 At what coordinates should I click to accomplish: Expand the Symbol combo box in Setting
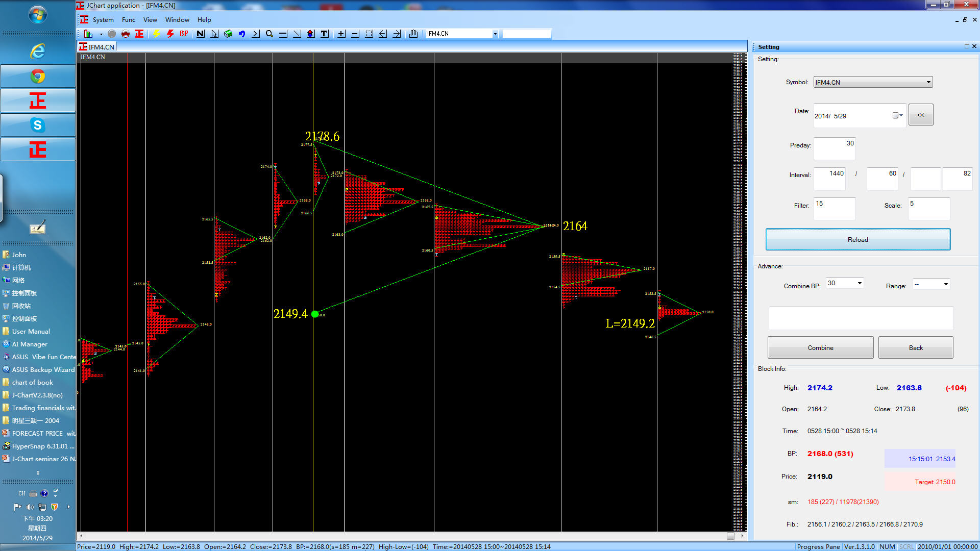928,82
